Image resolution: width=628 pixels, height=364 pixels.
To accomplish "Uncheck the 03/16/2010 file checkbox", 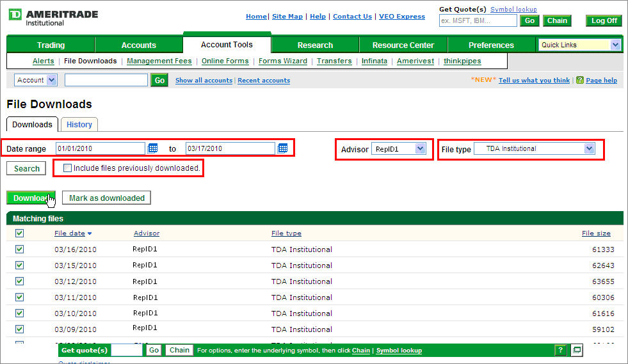I will [19, 249].
